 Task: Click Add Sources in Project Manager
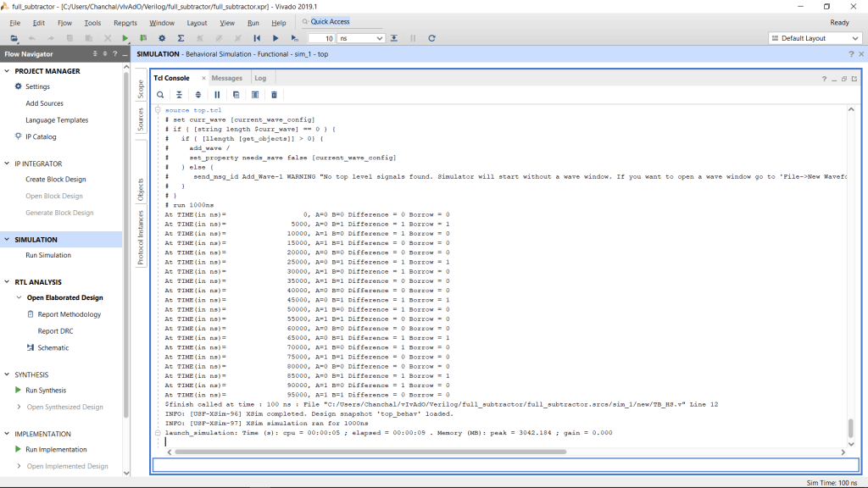point(44,103)
